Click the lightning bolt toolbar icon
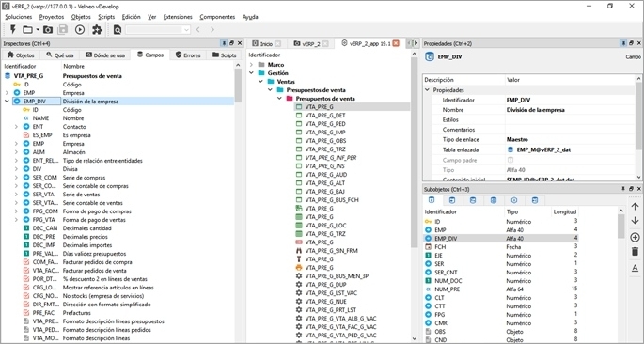This screenshot has width=644, height=344. point(13,29)
